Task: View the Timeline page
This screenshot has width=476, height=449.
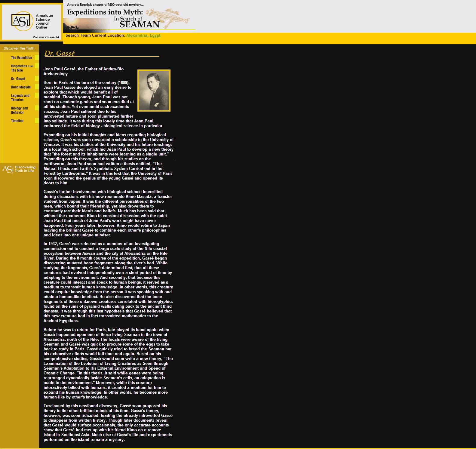Action: (17, 121)
